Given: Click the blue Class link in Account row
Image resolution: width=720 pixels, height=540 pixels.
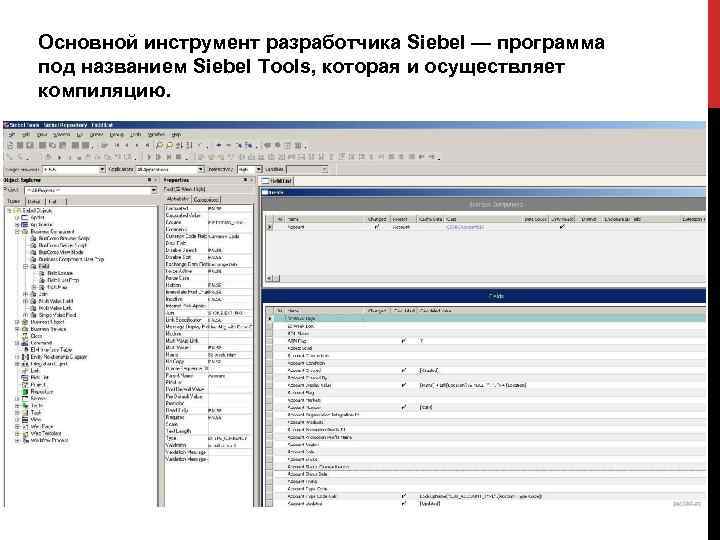Looking at the screenshot, I should coord(465,227).
